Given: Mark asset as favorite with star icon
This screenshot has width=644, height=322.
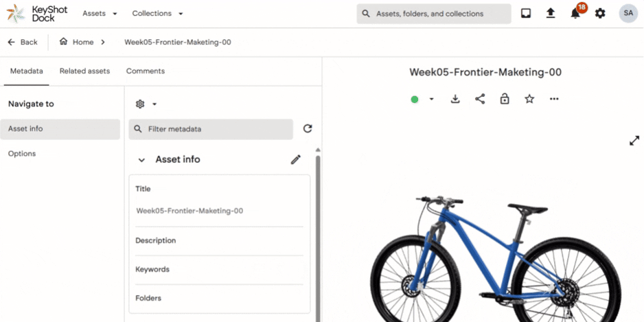Looking at the screenshot, I should coord(529,99).
